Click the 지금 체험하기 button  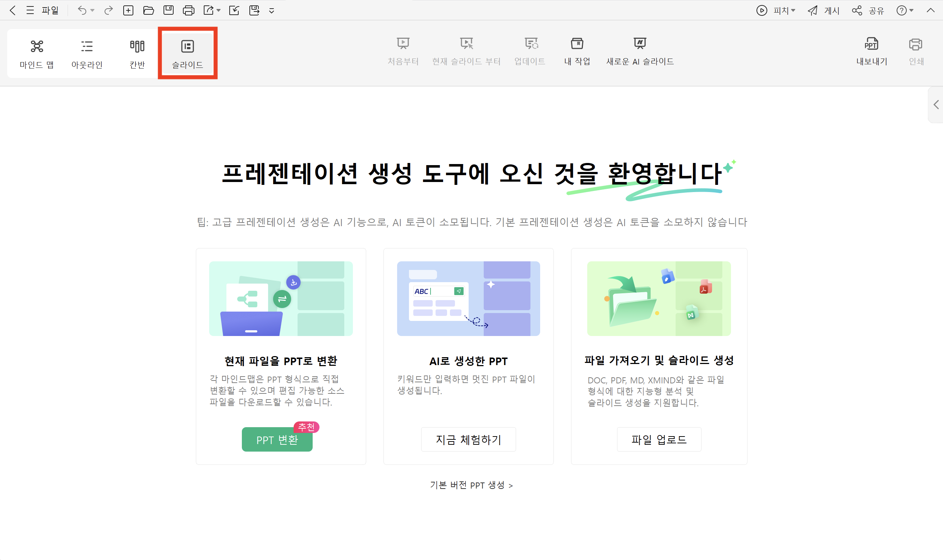468,440
